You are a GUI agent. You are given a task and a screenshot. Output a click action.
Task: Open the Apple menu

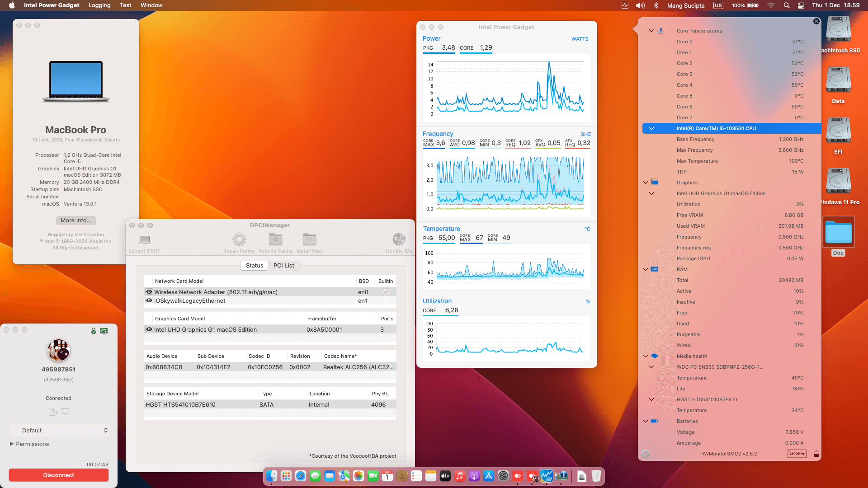[x=12, y=5]
